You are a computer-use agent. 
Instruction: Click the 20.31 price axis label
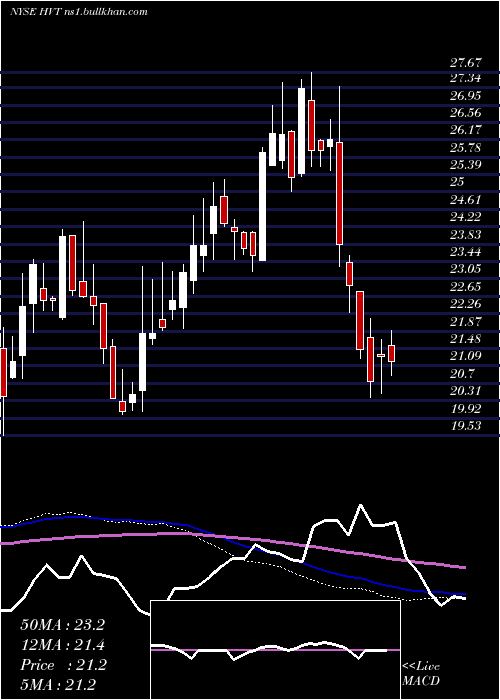(466, 391)
